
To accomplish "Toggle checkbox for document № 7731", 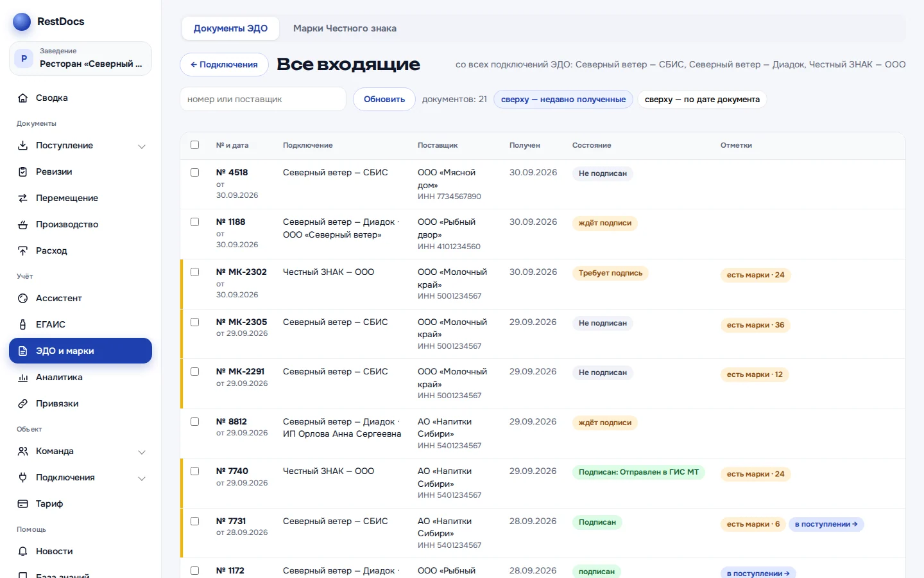I will 195,521.
